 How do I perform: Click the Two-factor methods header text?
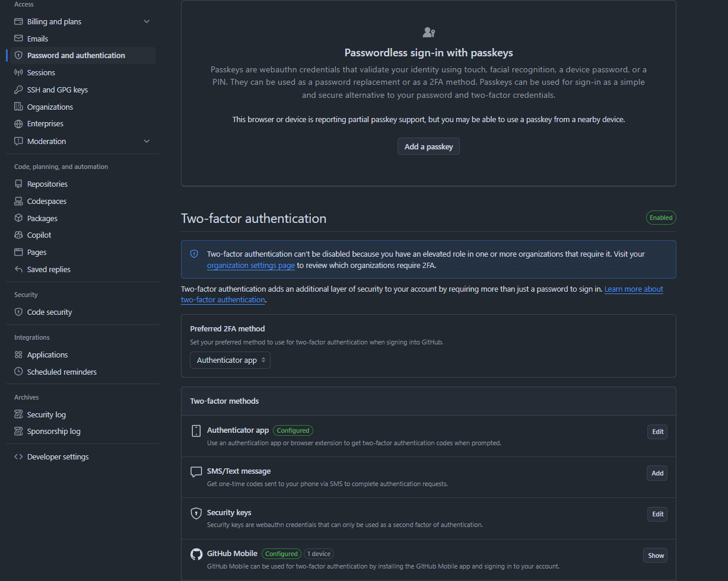tap(224, 401)
